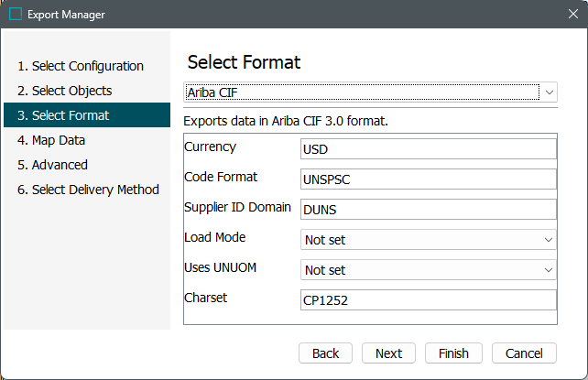The width and height of the screenshot is (588, 380).
Task: Cancel the export wizard
Action: pyautogui.click(x=524, y=353)
